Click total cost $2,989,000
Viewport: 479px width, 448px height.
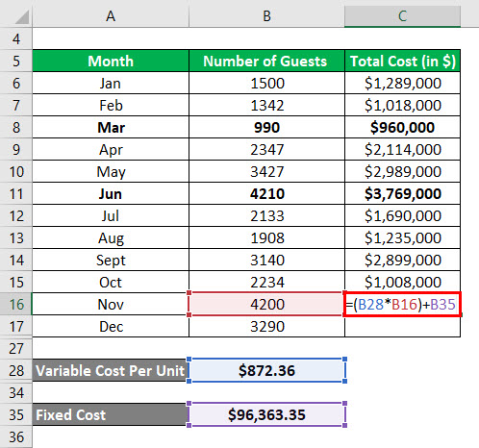[402, 171]
